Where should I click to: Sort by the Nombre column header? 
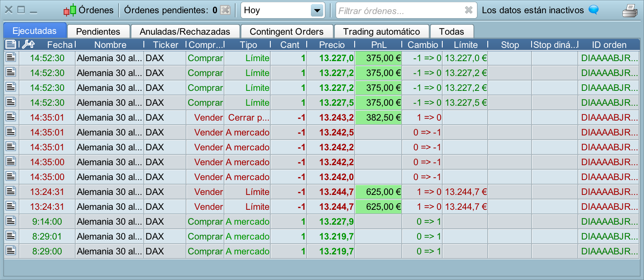click(110, 45)
